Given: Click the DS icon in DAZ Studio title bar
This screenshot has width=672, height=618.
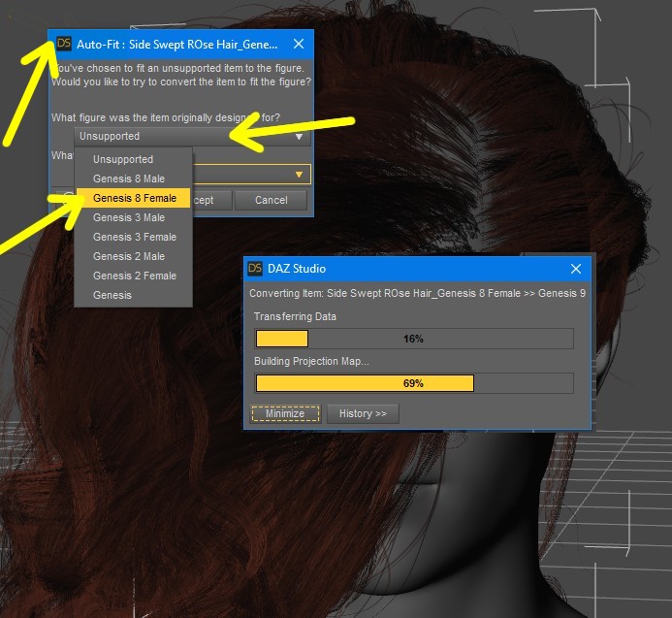Looking at the screenshot, I should point(255,269).
